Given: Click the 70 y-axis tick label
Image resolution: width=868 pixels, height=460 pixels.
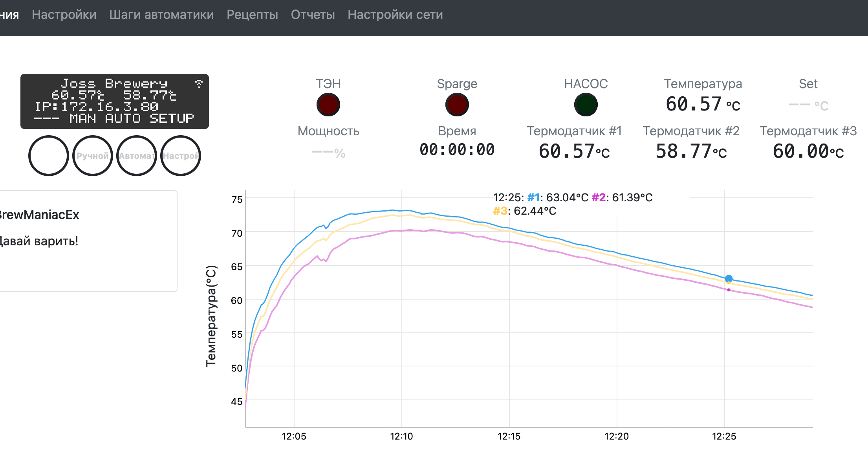Looking at the screenshot, I should (x=237, y=233).
